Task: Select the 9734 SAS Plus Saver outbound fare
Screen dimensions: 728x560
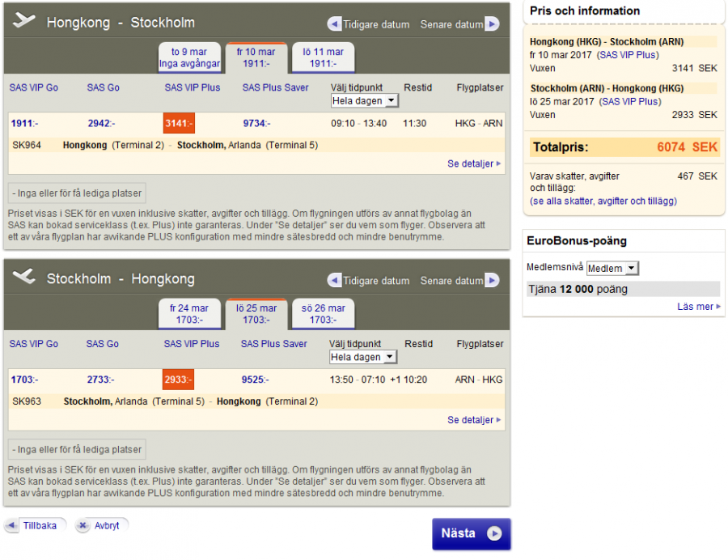Action: 256,124
